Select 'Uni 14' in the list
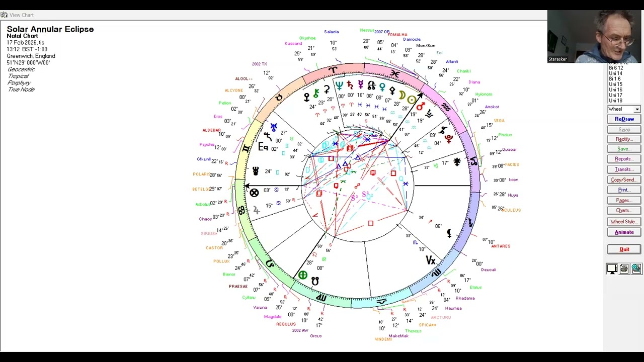 pos(615,73)
